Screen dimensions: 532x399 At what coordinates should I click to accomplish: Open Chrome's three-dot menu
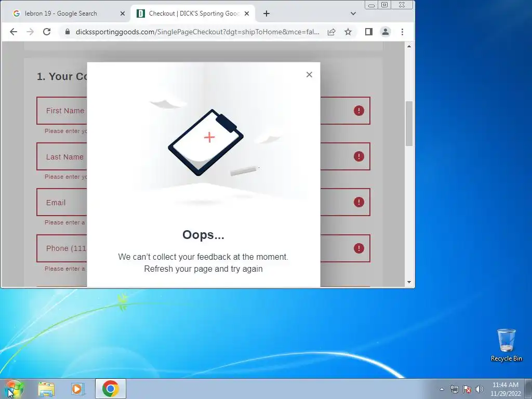pyautogui.click(x=403, y=32)
